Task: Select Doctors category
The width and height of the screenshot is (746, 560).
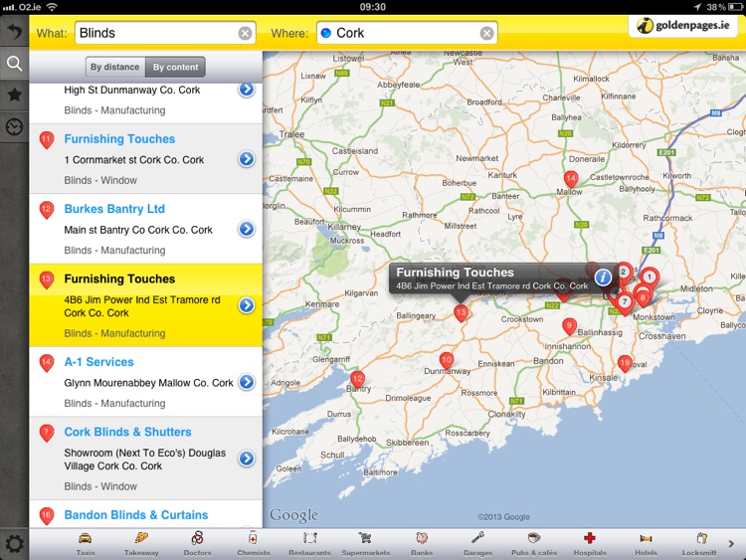Action: point(198,544)
